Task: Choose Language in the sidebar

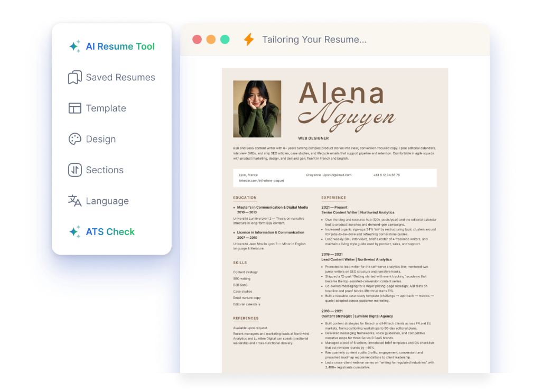Action: point(99,201)
